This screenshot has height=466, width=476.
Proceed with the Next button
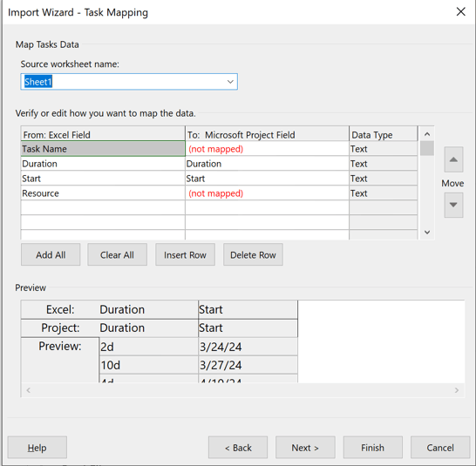pyautogui.click(x=305, y=448)
